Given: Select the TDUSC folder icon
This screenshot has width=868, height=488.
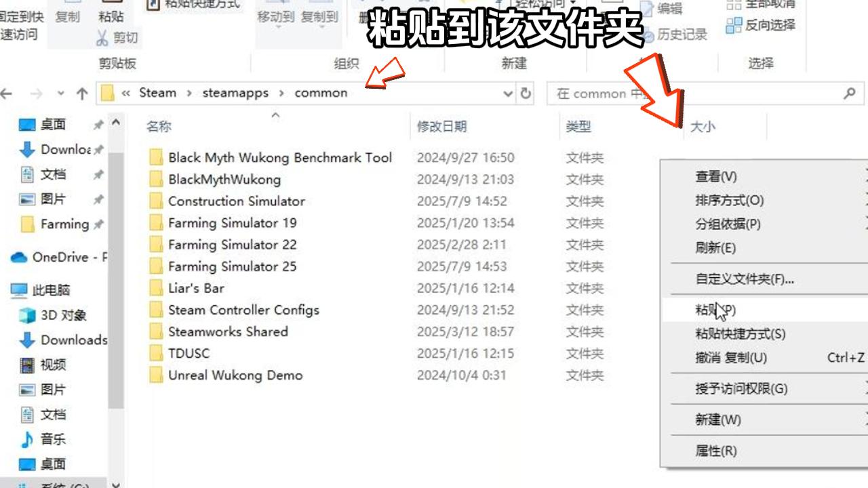Looking at the screenshot, I should [156, 353].
